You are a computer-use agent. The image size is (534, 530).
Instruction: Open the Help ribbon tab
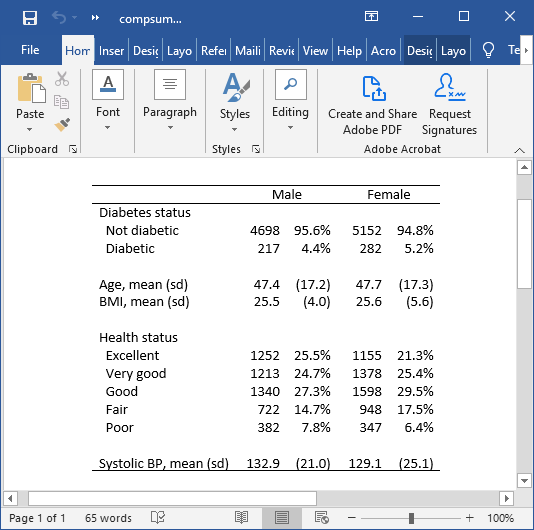pos(349,51)
